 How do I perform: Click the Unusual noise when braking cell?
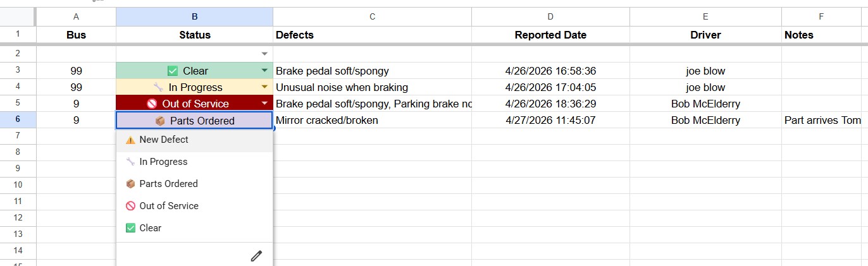point(372,87)
